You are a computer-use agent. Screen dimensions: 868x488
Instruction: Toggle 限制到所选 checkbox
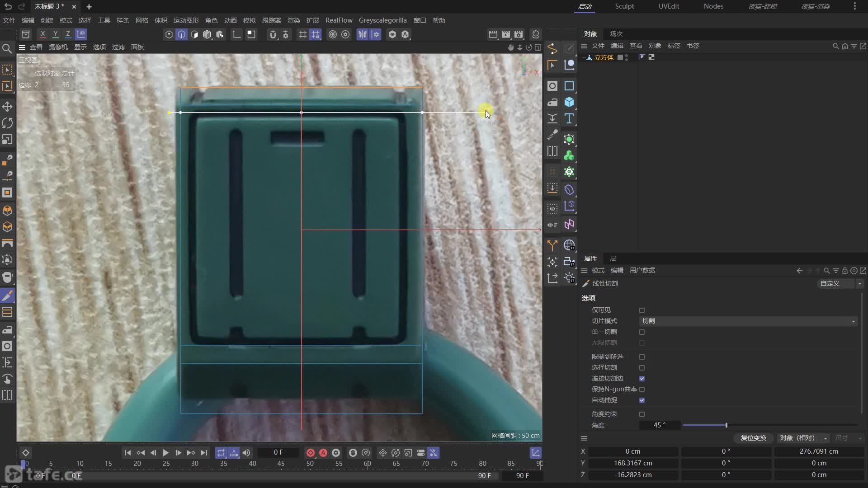(x=642, y=357)
